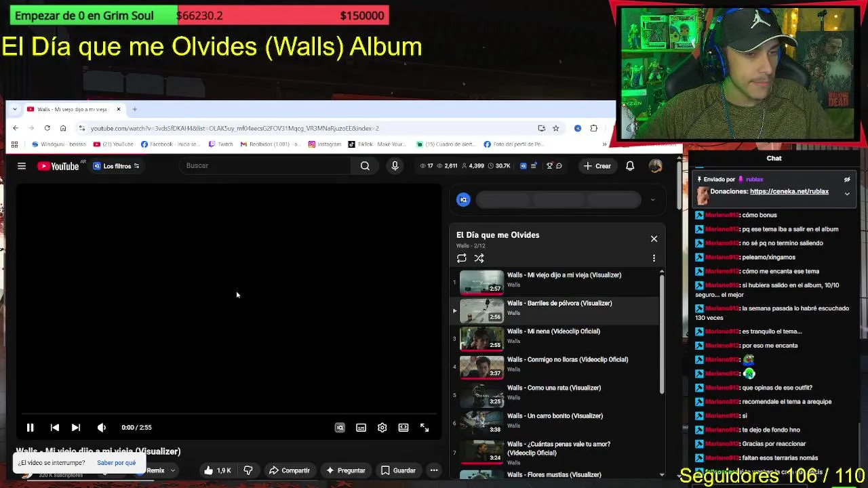Click the vidIQ icon in player controls
The image size is (868, 488).
[x=340, y=428]
